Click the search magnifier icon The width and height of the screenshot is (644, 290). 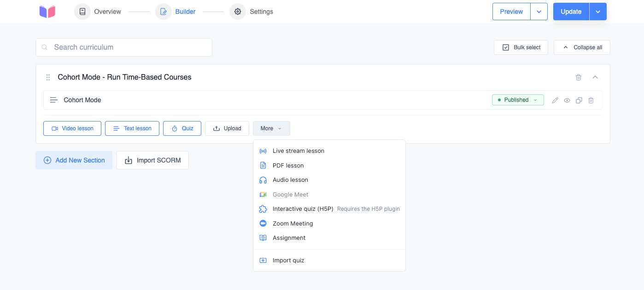(x=45, y=47)
